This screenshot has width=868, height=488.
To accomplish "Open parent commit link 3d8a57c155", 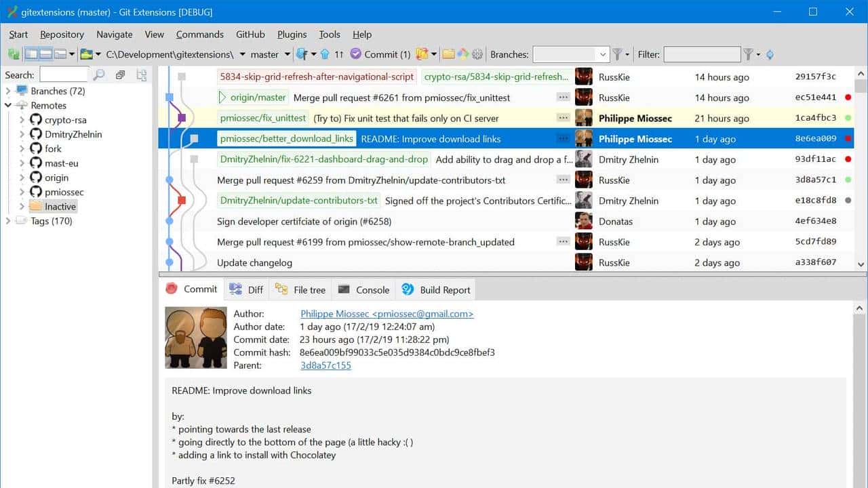I will click(325, 365).
